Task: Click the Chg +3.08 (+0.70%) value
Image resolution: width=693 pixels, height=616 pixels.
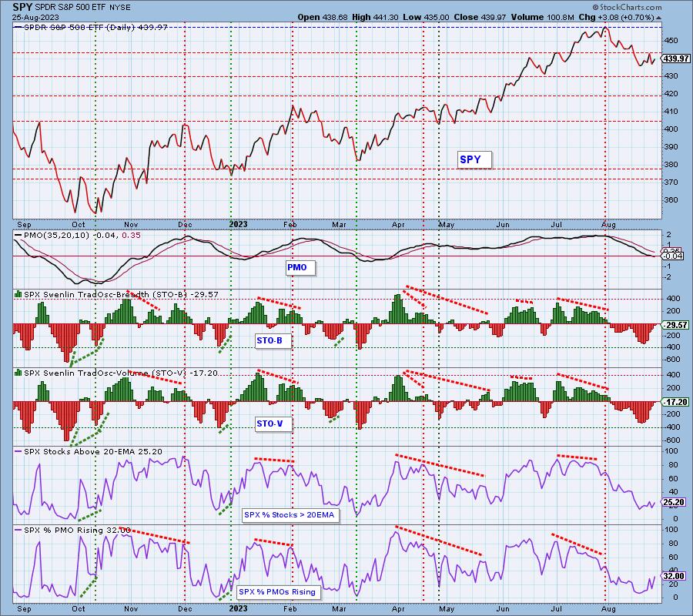Action: (616, 17)
